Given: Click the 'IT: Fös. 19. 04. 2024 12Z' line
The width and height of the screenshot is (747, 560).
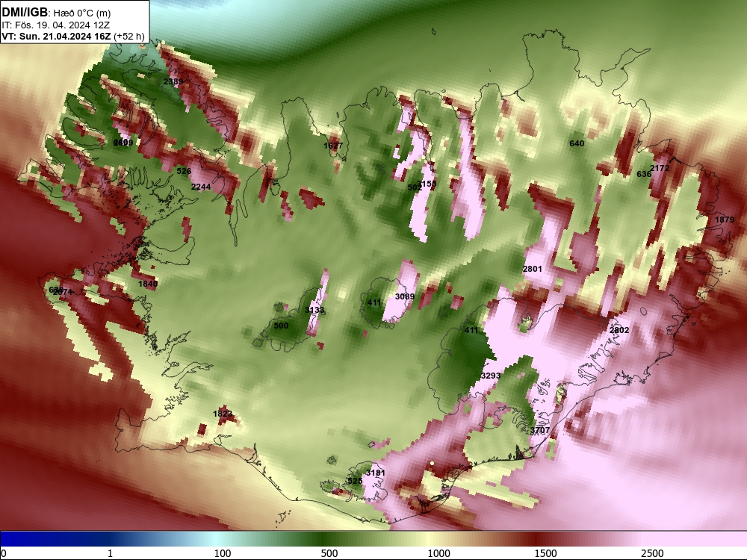Looking at the screenshot, I should [x=55, y=25].
